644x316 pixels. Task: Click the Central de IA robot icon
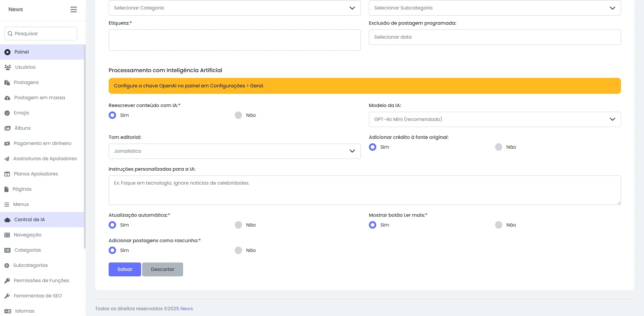click(7, 220)
